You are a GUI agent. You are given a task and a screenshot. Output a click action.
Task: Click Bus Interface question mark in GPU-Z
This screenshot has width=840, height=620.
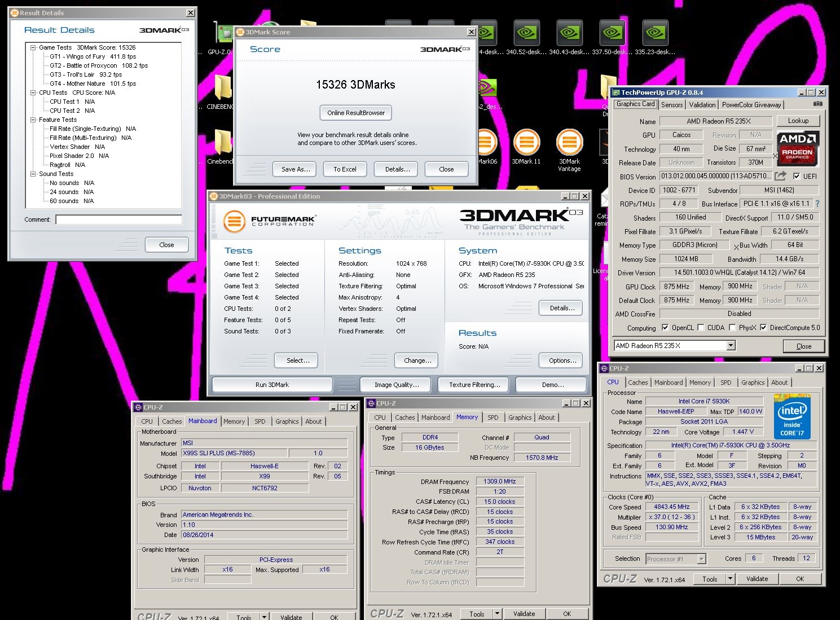click(x=817, y=204)
